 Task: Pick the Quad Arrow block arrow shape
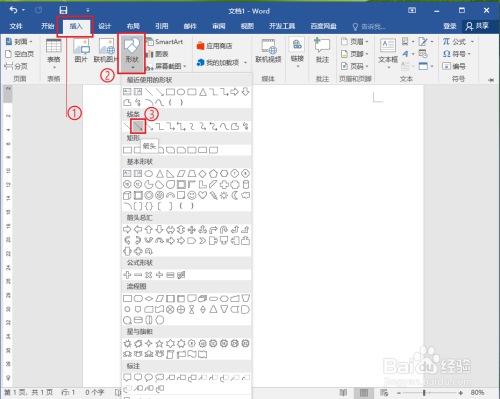pos(192,229)
